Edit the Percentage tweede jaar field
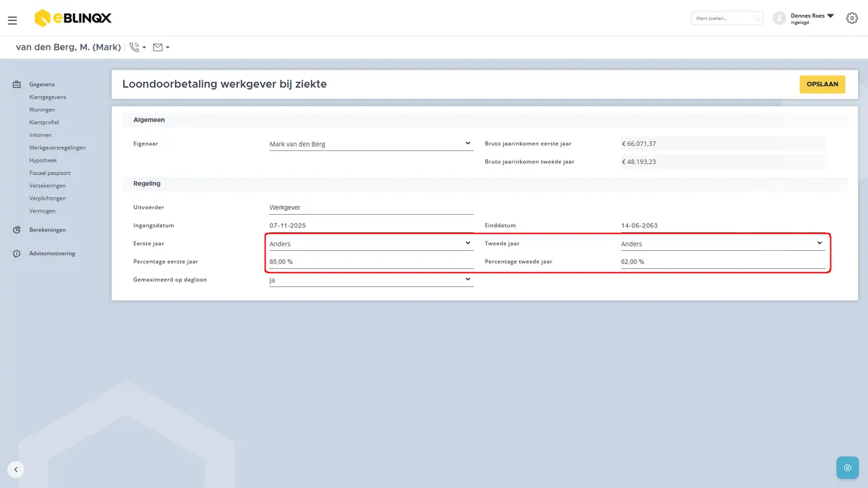The width and height of the screenshot is (868, 488). click(x=723, y=262)
